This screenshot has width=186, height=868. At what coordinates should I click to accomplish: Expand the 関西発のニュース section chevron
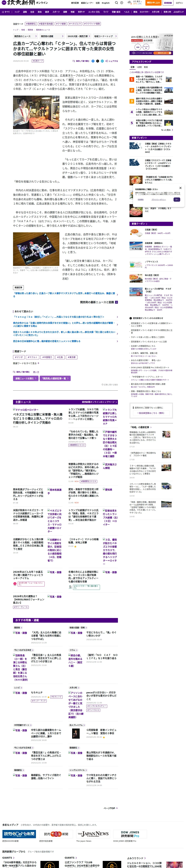(x=36, y=36)
